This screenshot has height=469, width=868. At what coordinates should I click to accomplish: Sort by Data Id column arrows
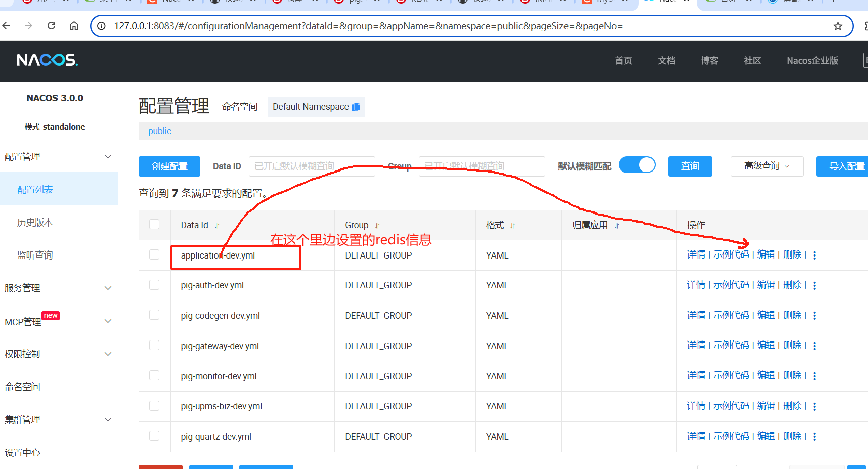point(217,226)
